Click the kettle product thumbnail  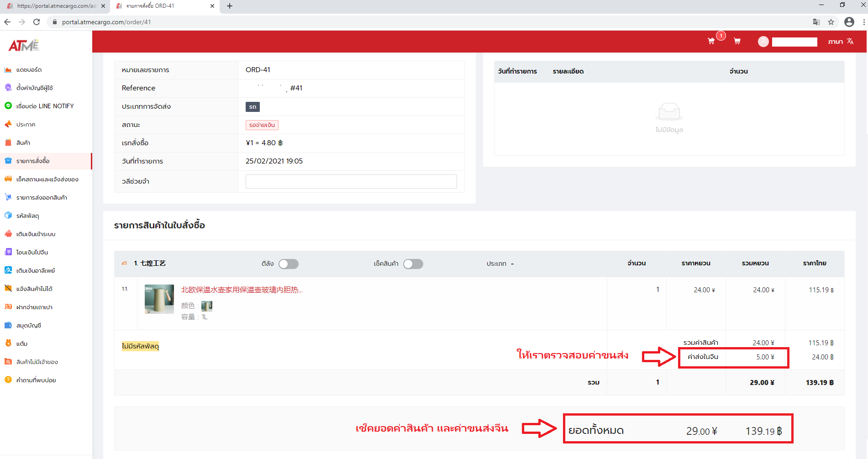click(x=159, y=299)
